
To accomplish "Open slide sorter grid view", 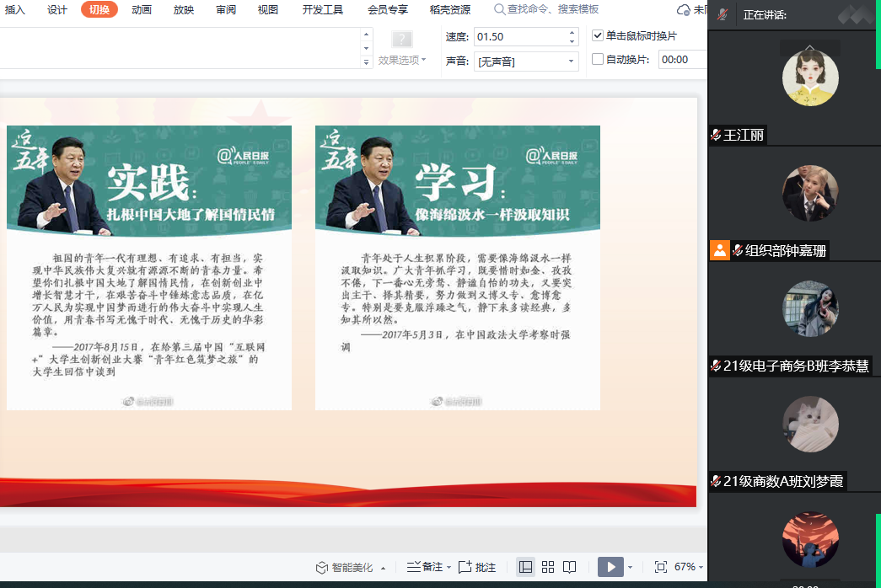I will click(548, 567).
